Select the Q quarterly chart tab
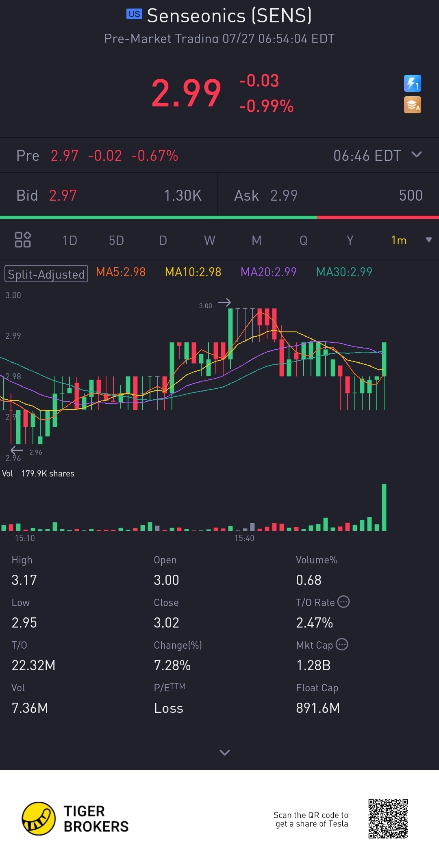The height and width of the screenshot is (868, 439). (x=303, y=240)
